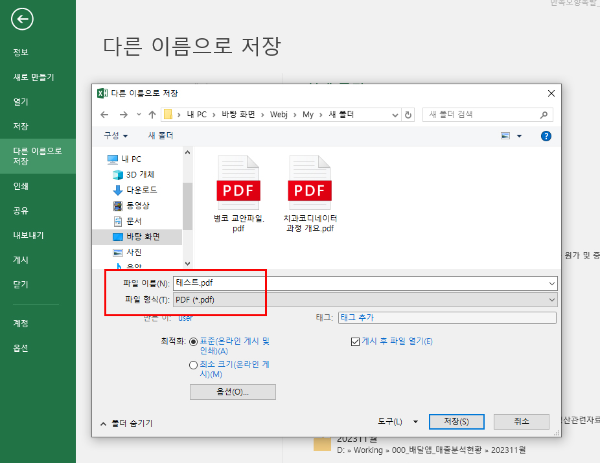
Task: Go forward in the save dialog navigation
Action: tap(123, 114)
